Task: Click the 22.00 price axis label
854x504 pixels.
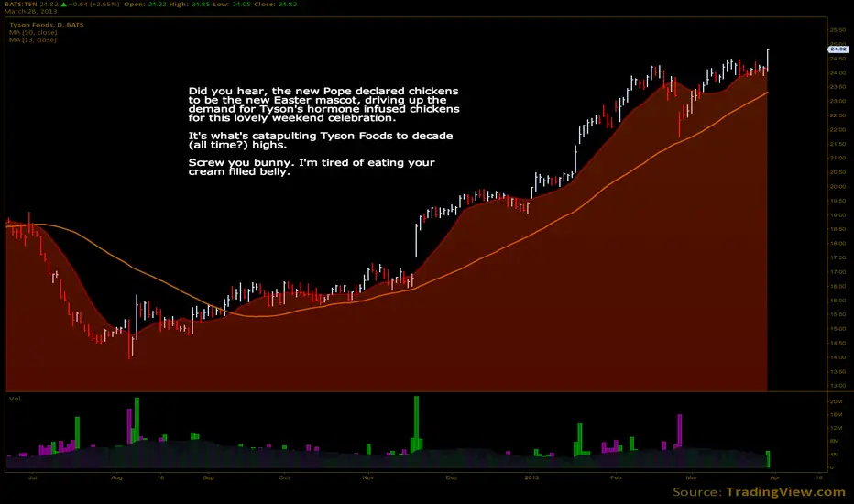Action: tap(838, 130)
